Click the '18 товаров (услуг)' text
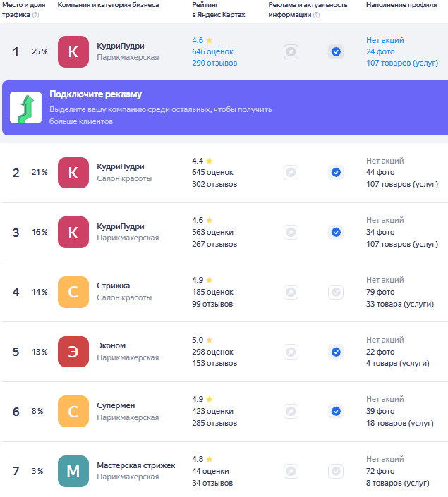This screenshot has height=497, width=448. (x=400, y=423)
